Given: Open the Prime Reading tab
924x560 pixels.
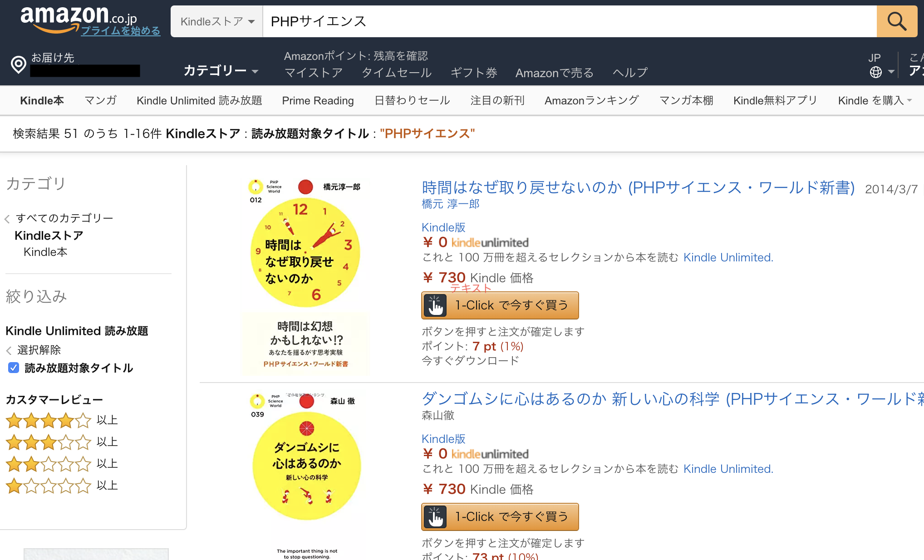Looking at the screenshot, I should point(318,100).
